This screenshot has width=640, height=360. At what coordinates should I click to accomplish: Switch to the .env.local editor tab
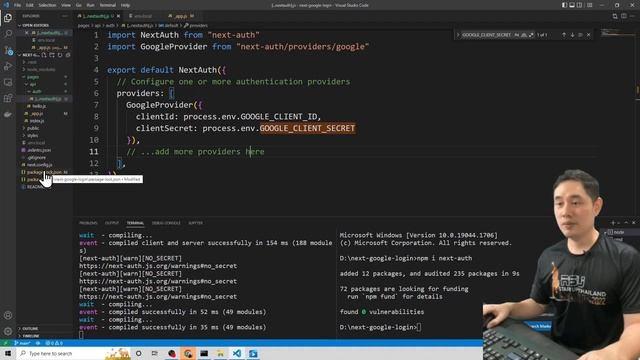tap(142, 16)
